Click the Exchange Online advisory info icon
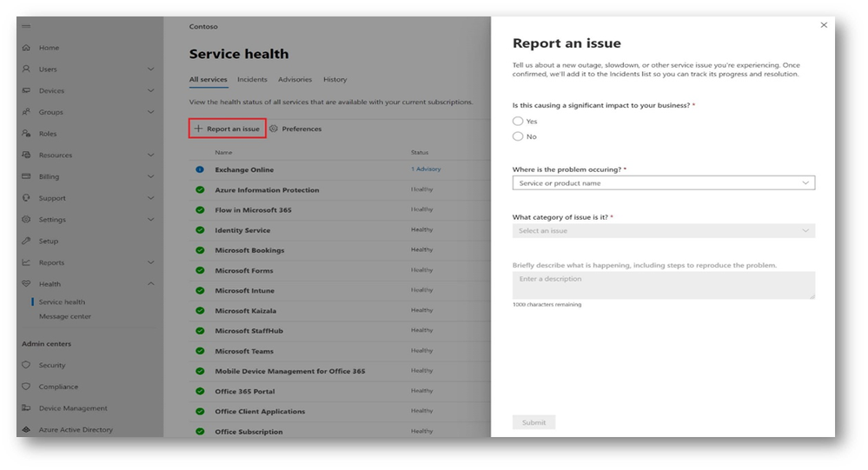The height and width of the screenshot is (470, 868). click(x=200, y=169)
